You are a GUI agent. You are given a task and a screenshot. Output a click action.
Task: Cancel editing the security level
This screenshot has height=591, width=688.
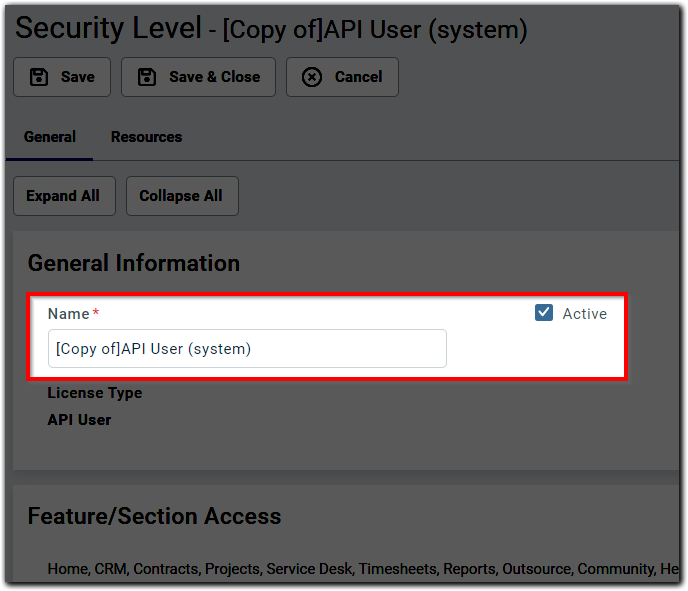tap(342, 77)
